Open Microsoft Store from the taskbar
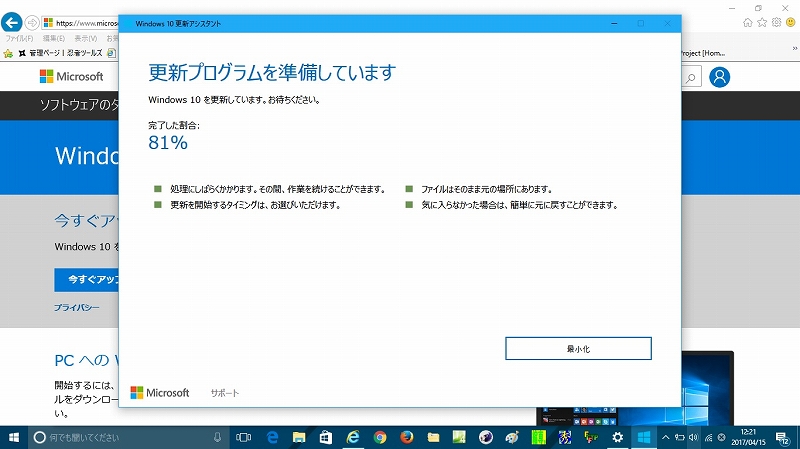 pos(326,437)
